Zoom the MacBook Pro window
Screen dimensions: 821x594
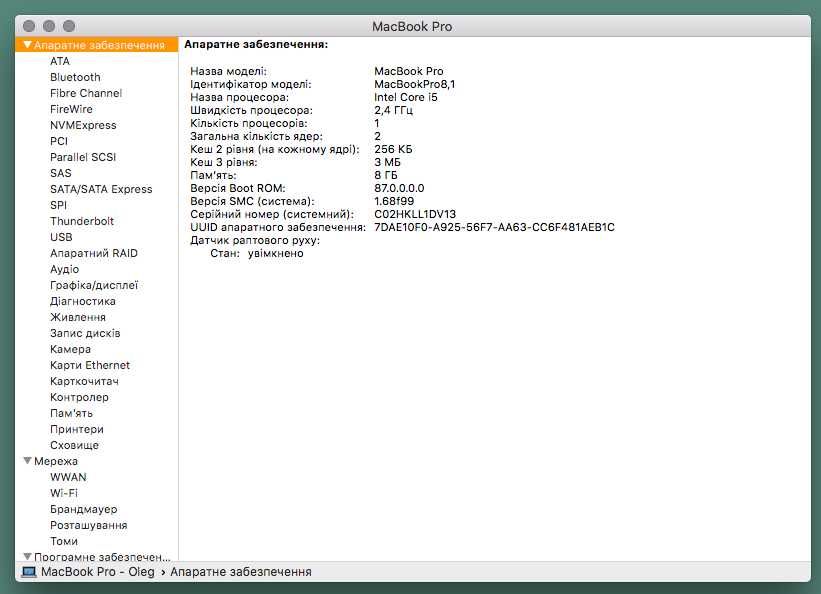[69, 26]
